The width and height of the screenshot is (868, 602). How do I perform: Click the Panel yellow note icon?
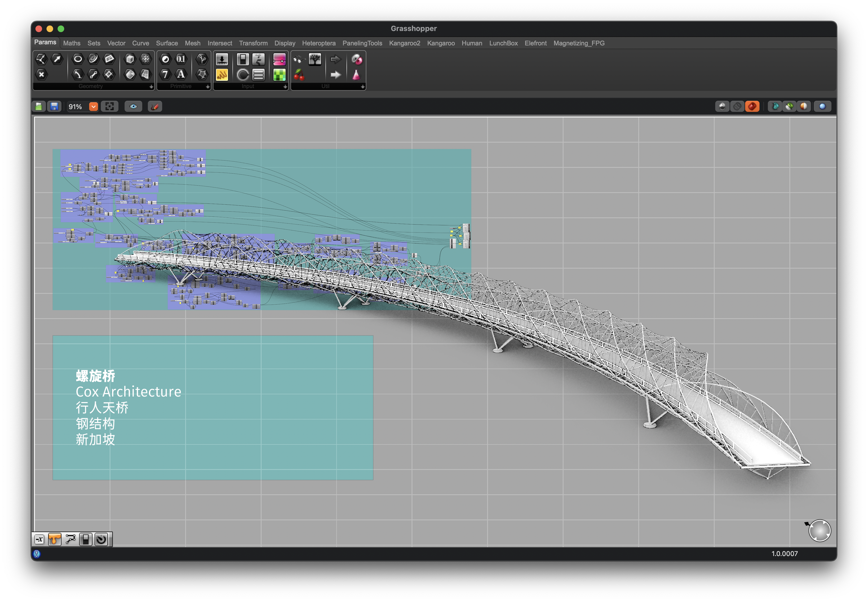[222, 75]
